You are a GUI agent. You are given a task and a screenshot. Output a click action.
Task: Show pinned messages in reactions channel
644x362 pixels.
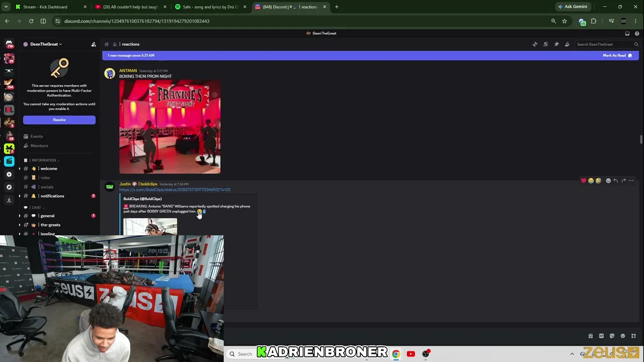click(556, 44)
